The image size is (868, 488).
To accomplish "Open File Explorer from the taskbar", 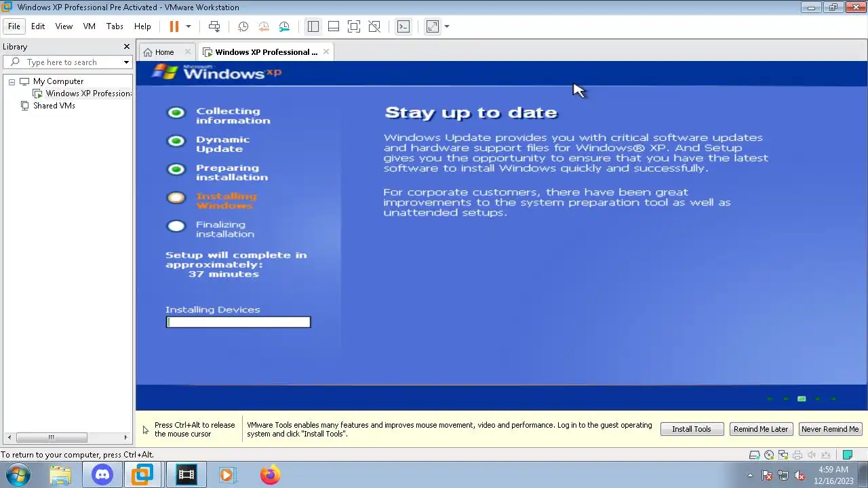I will click(60, 474).
